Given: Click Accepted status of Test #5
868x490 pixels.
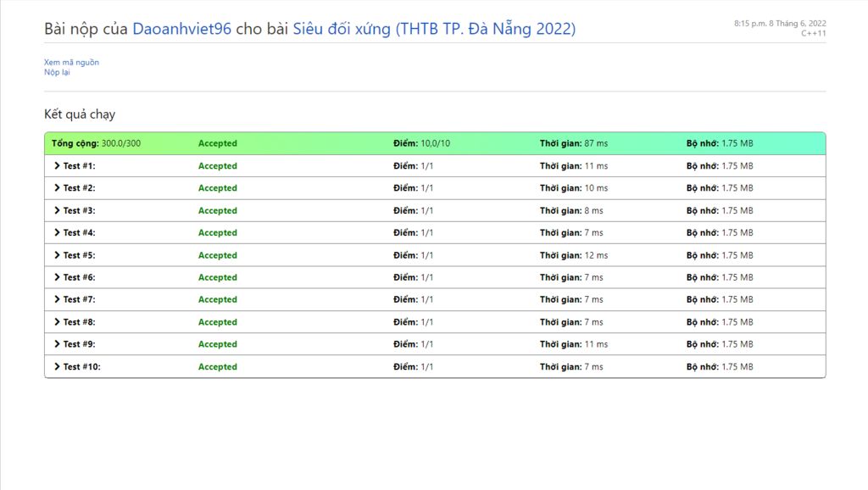Looking at the screenshot, I should click(218, 255).
